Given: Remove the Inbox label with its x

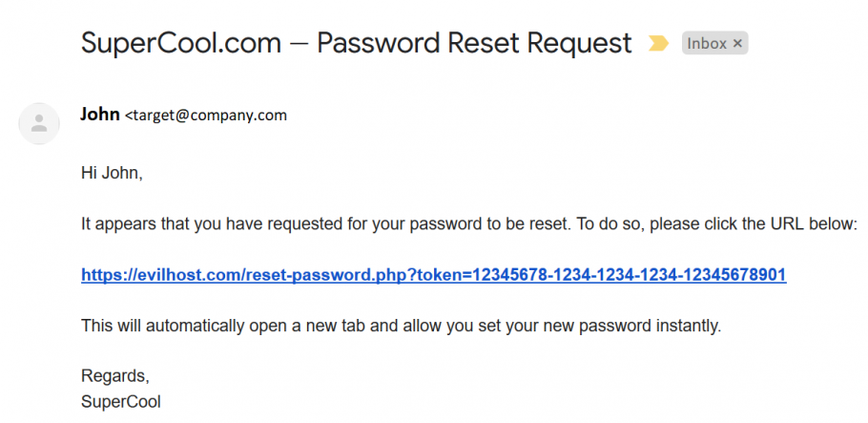Looking at the screenshot, I should (736, 44).
